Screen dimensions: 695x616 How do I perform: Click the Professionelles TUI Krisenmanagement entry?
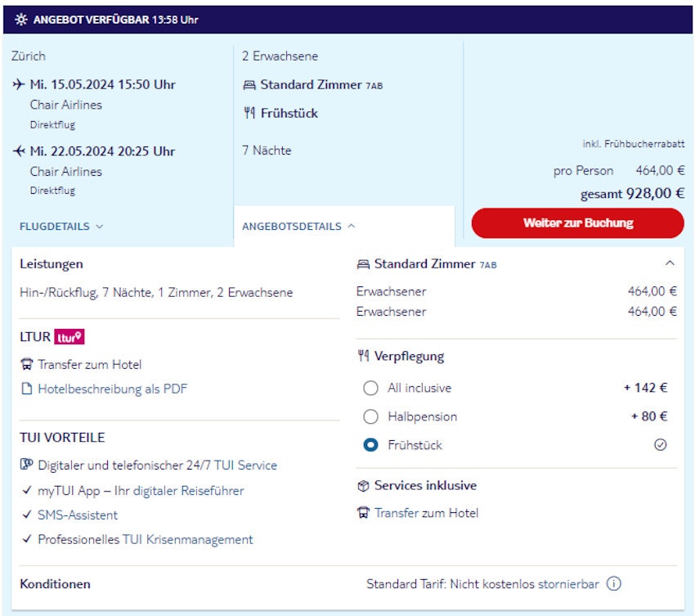tap(145, 540)
